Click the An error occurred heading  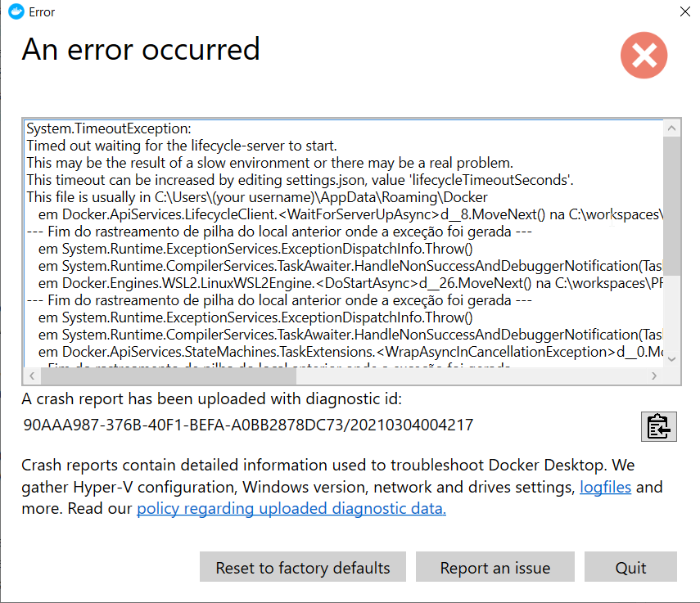point(139,50)
